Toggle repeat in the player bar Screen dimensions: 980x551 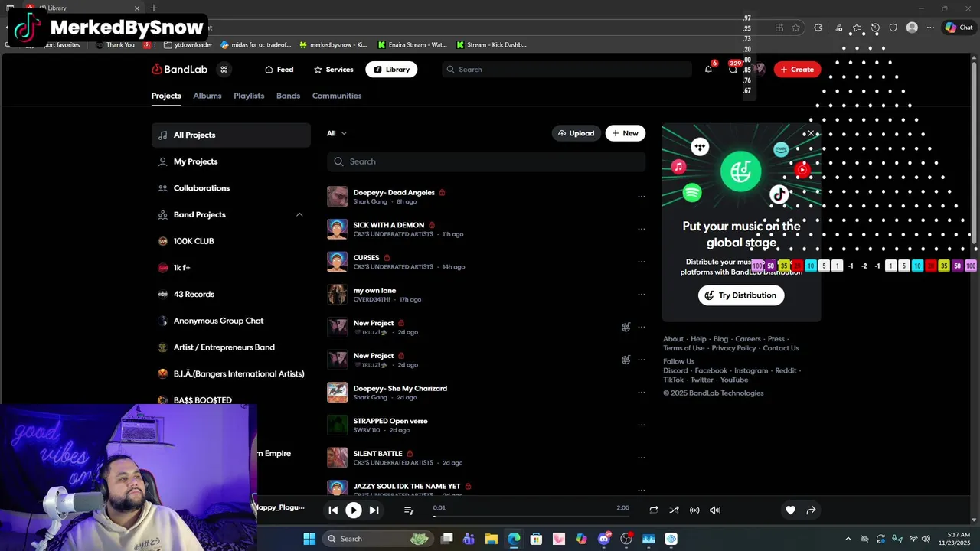coord(653,510)
